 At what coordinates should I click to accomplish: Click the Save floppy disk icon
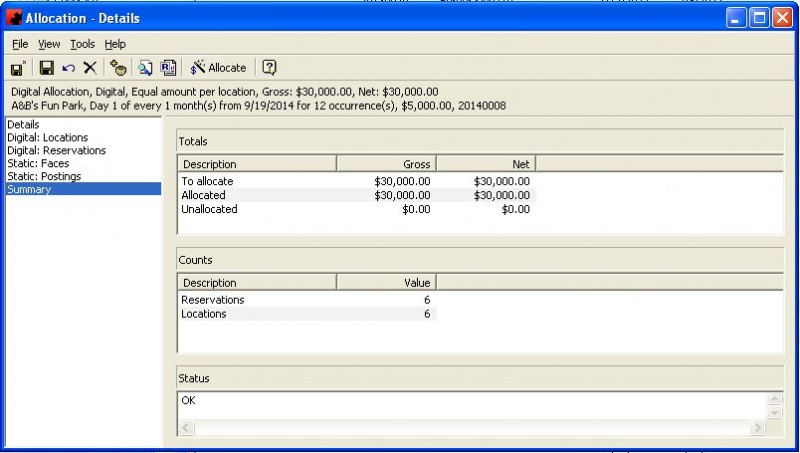pos(46,68)
